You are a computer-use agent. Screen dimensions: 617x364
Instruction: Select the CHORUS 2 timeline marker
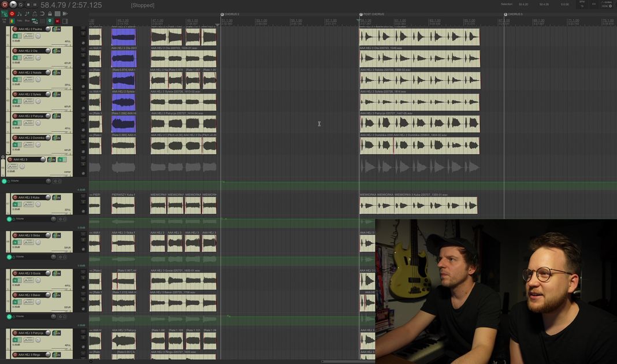(x=223, y=14)
